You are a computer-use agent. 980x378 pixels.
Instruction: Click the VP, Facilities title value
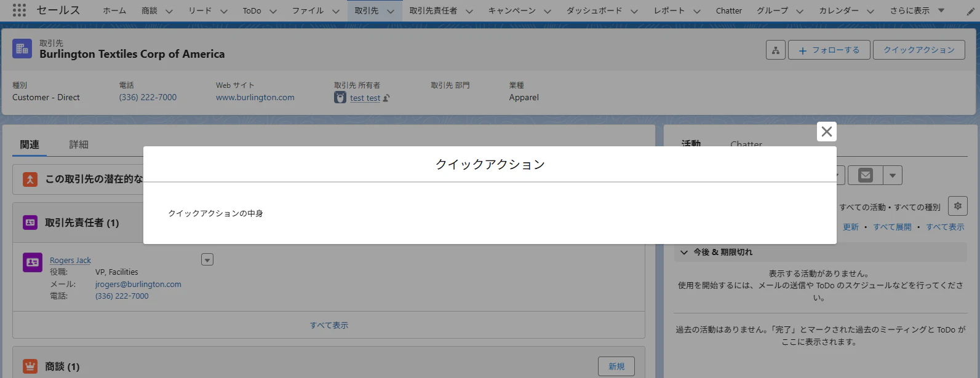(x=116, y=272)
